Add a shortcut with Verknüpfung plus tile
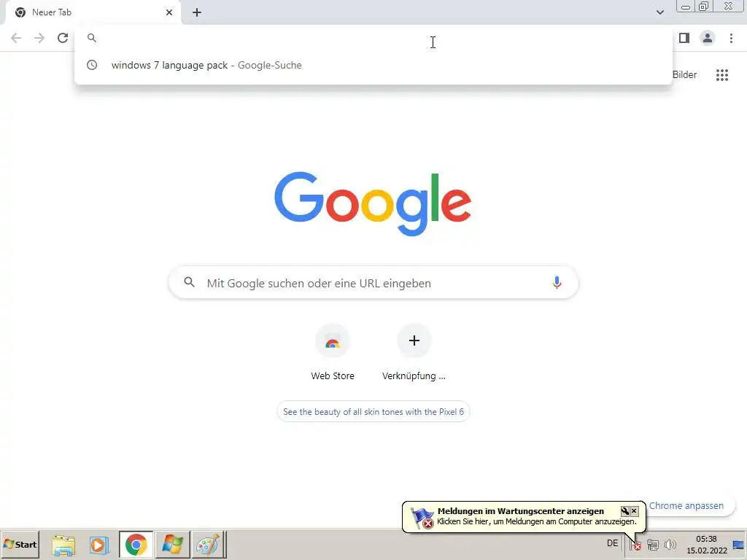The height and width of the screenshot is (560, 747). pyautogui.click(x=414, y=341)
